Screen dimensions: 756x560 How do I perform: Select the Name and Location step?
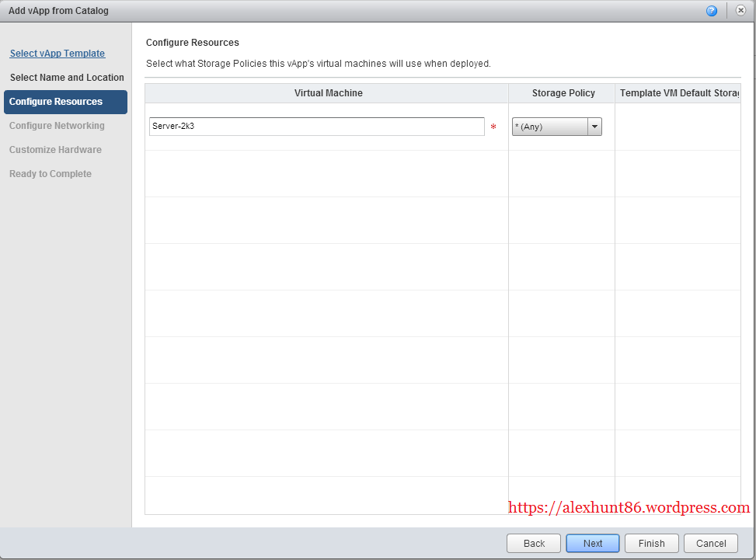(x=67, y=78)
